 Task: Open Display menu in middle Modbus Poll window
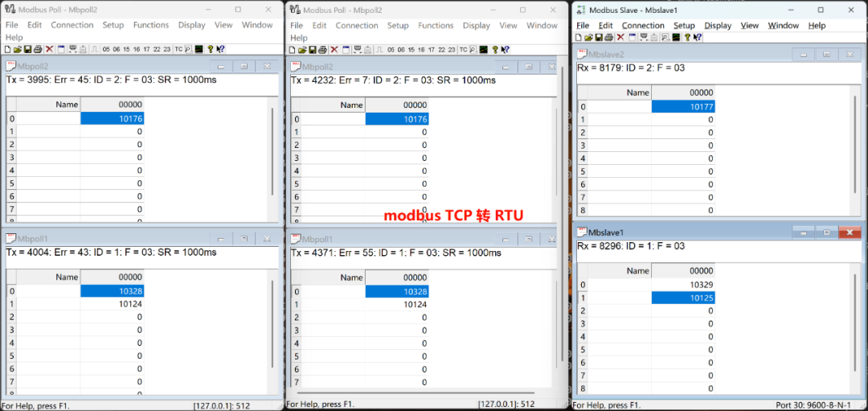point(477,26)
